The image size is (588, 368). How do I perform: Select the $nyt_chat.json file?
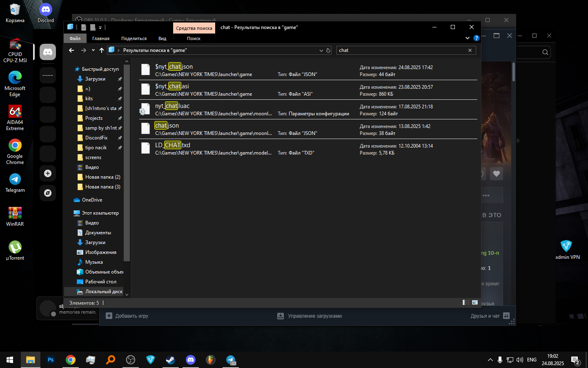[174, 67]
